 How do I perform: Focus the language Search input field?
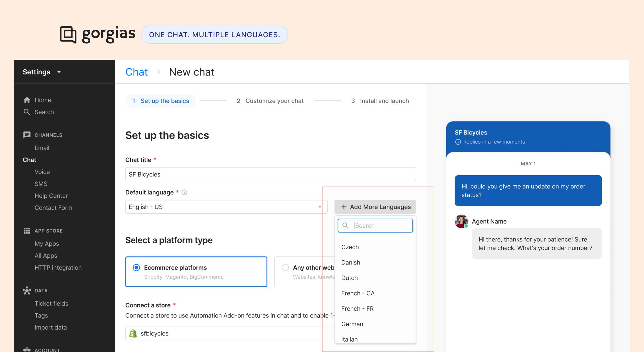click(375, 226)
